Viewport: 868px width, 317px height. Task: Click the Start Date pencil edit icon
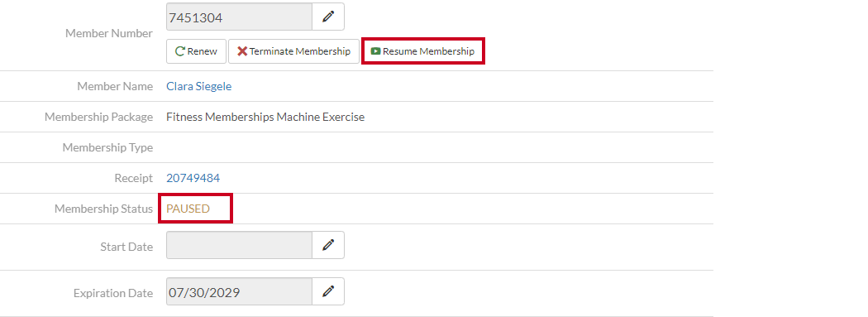pos(328,245)
